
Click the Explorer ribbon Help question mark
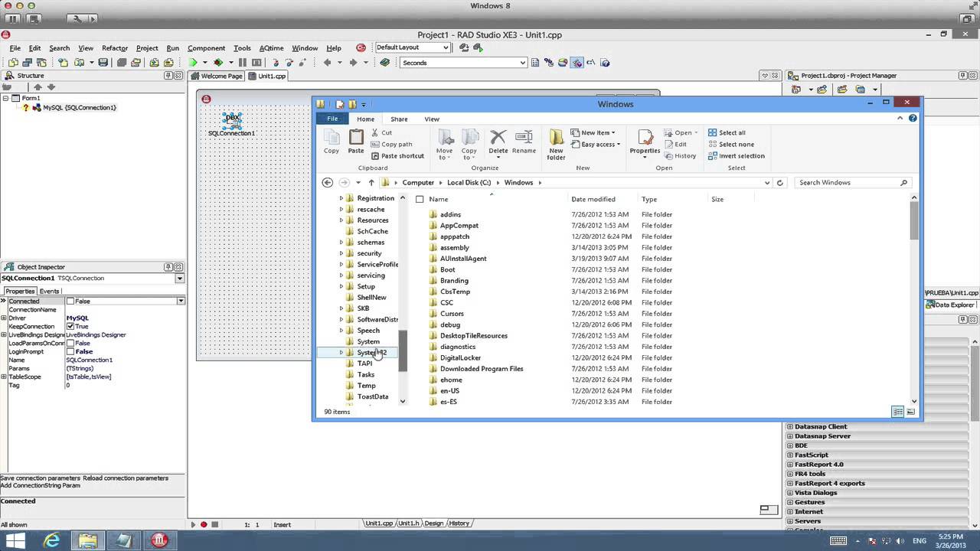tap(913, 119)
